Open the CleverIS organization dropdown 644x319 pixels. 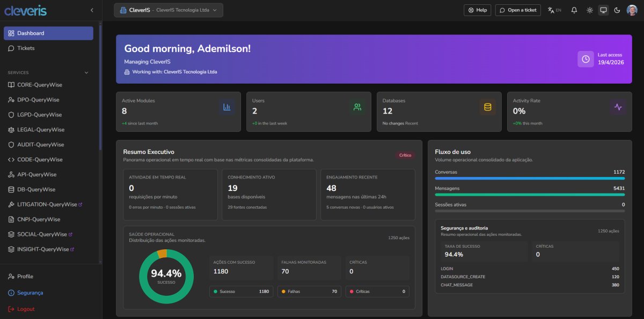169,10
